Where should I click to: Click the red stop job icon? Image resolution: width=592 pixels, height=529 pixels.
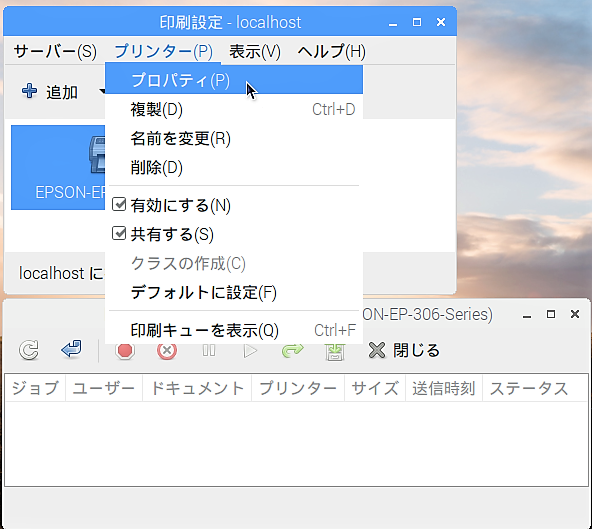coord(125,350)
